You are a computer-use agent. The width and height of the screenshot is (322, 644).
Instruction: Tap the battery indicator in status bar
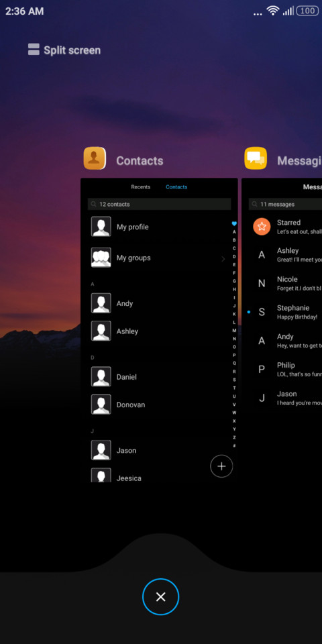pos(307,11)
